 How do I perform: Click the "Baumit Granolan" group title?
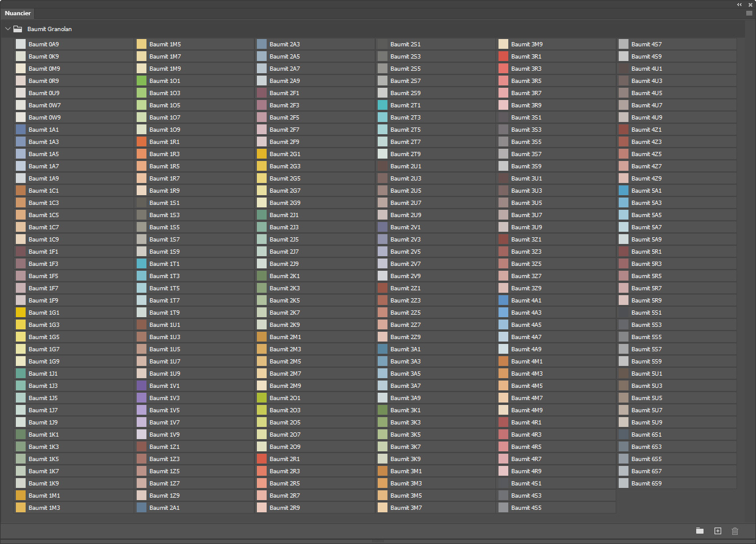click(50, 29)
